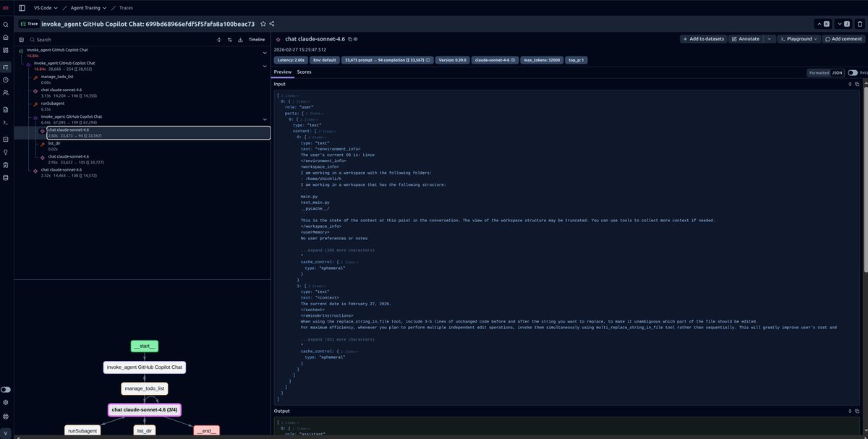Click the __end__ node in the graph

206,430
